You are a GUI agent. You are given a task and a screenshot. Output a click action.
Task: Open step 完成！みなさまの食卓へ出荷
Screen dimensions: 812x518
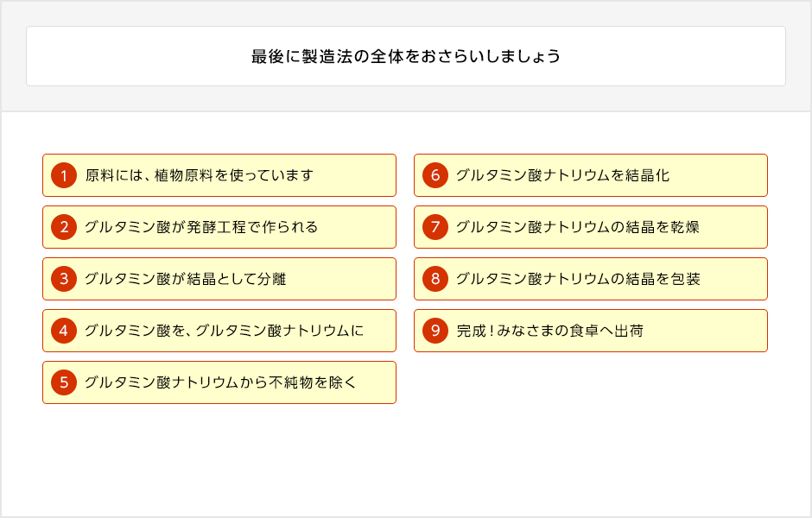click(590, 331)
